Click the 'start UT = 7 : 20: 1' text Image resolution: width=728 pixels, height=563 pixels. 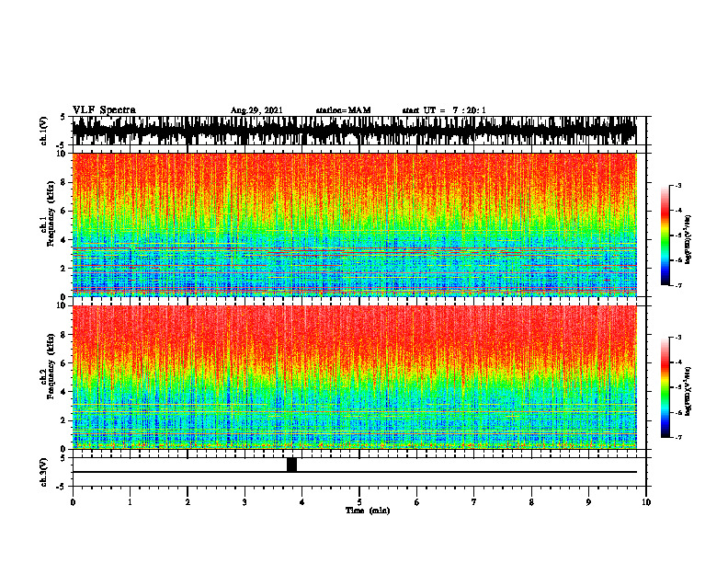click(x=444, y=110)
